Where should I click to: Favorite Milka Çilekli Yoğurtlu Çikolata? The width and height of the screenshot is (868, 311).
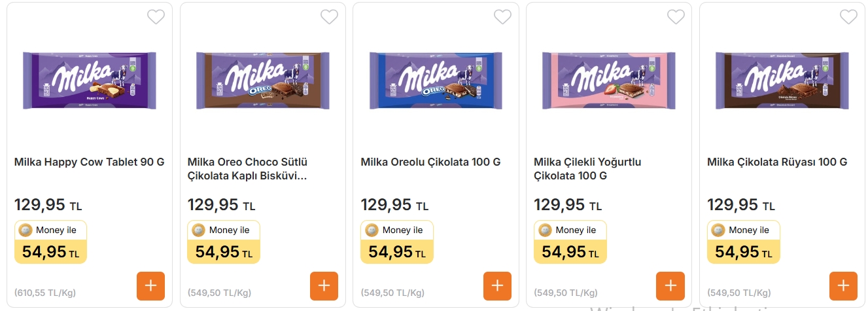point(676,17)
